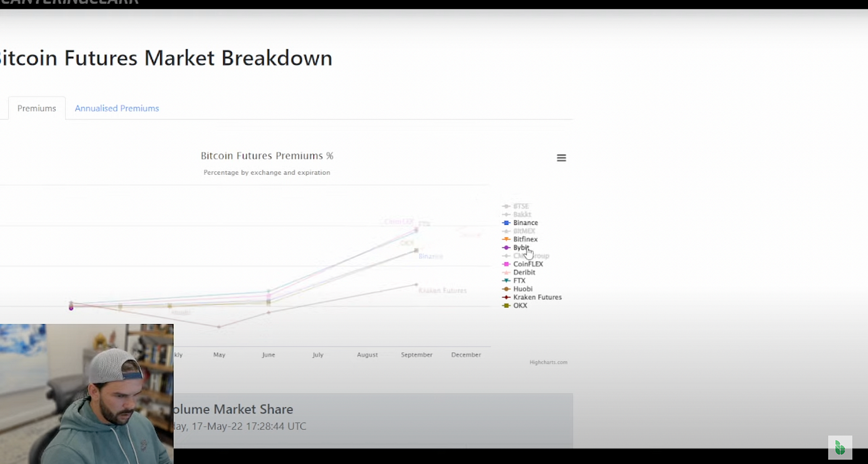Image resolution: width=868 pixels, height=464 pixels.
Task: Click the September data point on Kraken line
Action: (416, 285)
